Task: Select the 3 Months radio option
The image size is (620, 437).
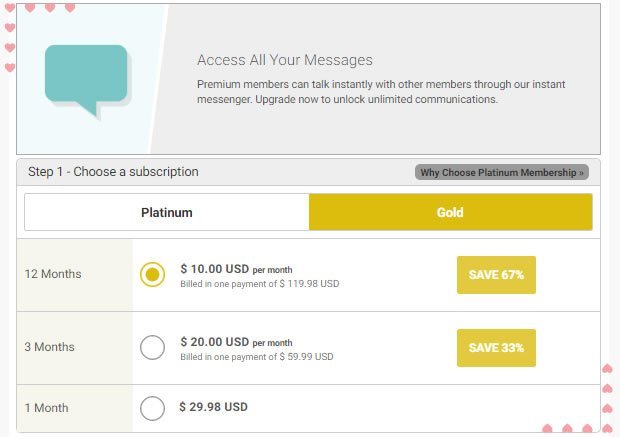Action: 152,347
